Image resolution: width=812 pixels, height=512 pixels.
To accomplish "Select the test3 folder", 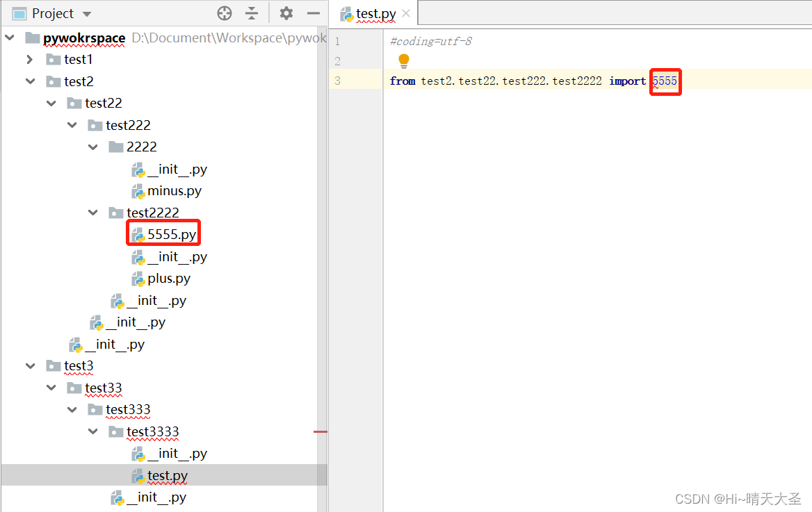I will point(79,366).
